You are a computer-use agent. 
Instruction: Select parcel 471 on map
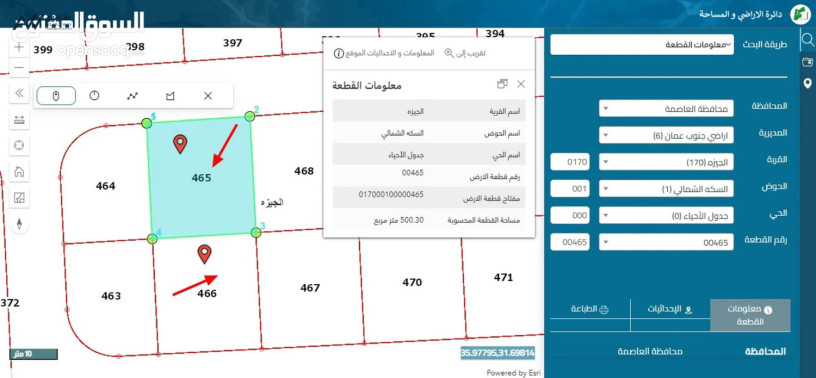(503, 278)
